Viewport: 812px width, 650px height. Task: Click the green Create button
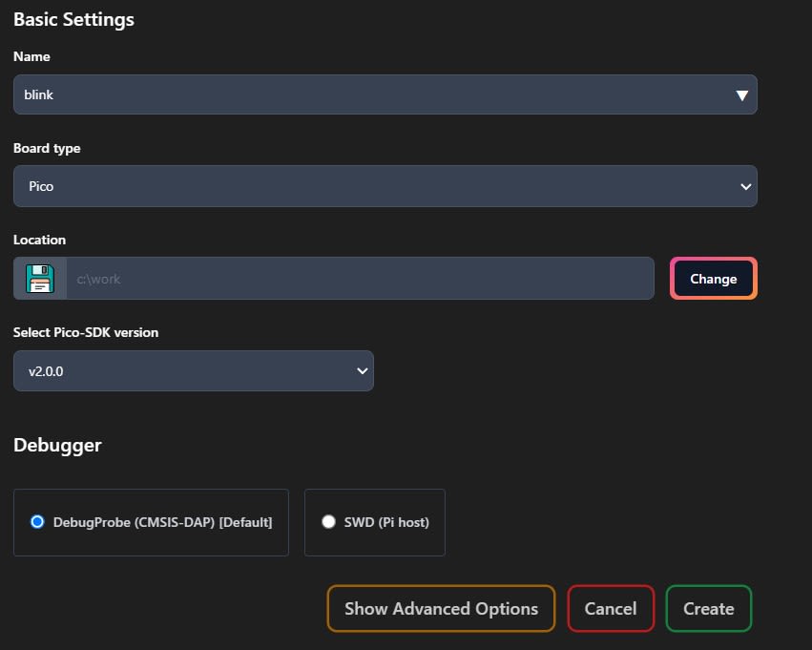[x=708, y=609]
